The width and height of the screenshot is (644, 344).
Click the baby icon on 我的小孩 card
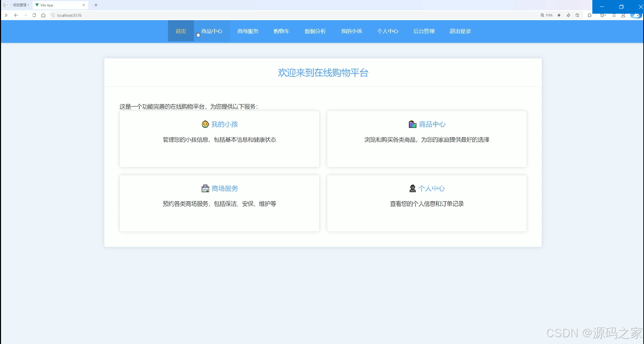[x=205, y=124]
